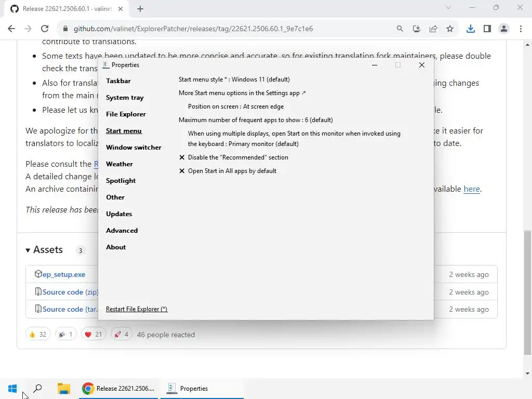
Task: Click scrollbar down arrow
Action: (x=527, y=374)
